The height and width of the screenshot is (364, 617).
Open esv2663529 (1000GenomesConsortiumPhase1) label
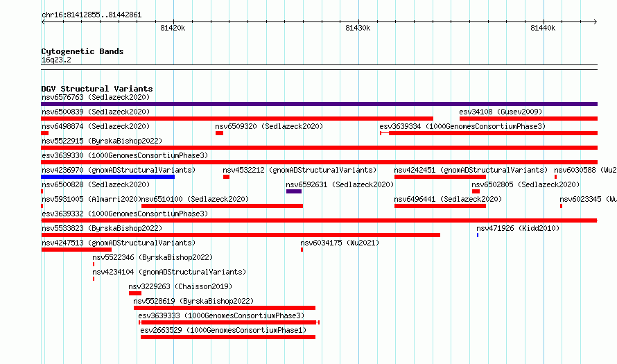(x=223, y=330)
